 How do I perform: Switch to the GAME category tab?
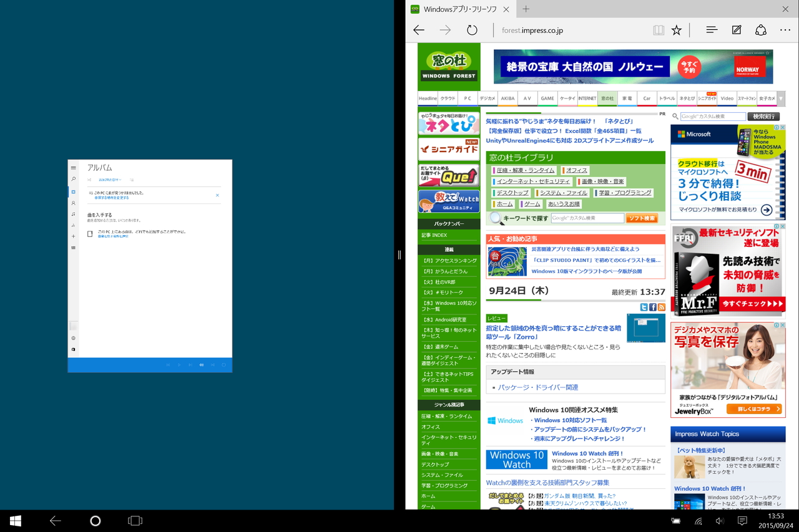pos(547,98)
